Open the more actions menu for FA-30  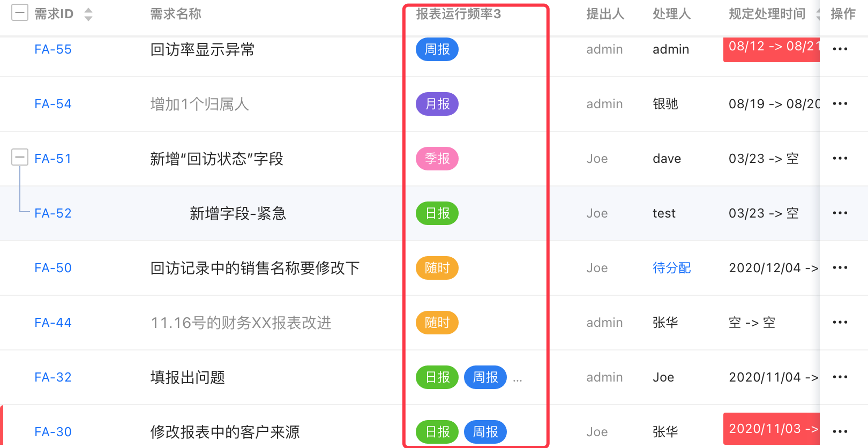coord(840,432)
